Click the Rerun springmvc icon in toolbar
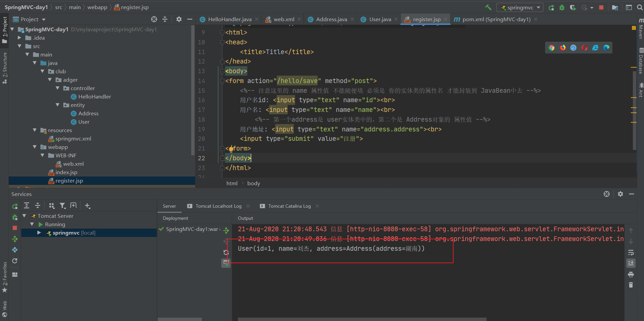 point(551,7)
